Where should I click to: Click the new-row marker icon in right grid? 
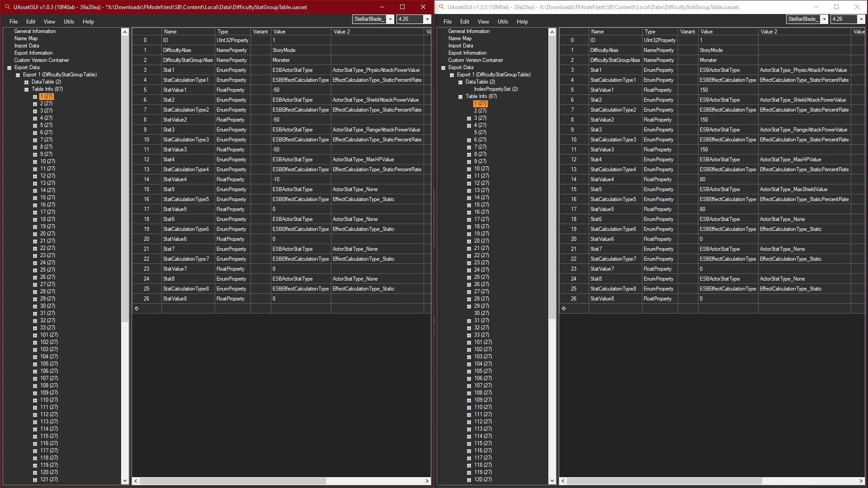(564, 309)
